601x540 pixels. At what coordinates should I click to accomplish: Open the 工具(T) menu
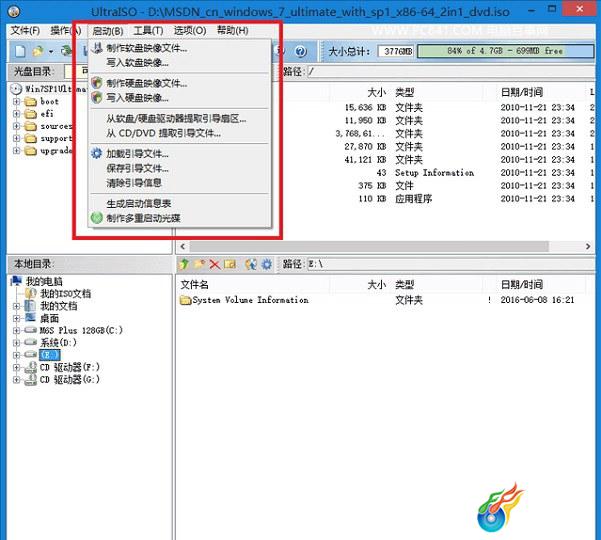(x=148, y=30)
